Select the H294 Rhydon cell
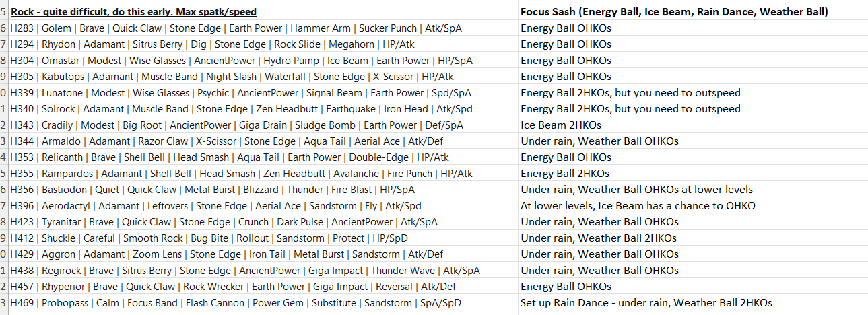 [x=263, y=44]
